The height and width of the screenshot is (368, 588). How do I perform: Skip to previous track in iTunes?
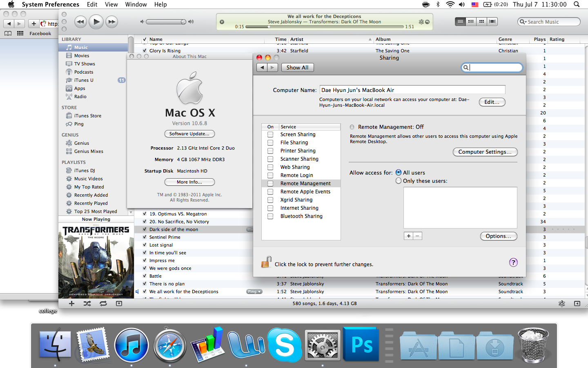[80, 22]
